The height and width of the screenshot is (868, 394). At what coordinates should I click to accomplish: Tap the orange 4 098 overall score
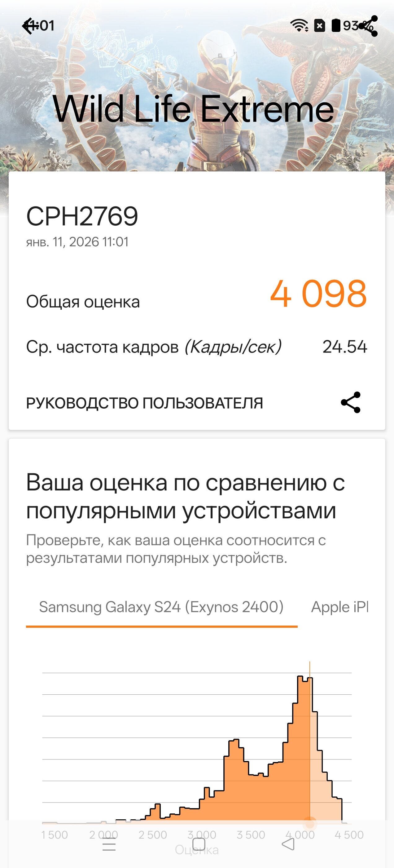tap(318, 294)
